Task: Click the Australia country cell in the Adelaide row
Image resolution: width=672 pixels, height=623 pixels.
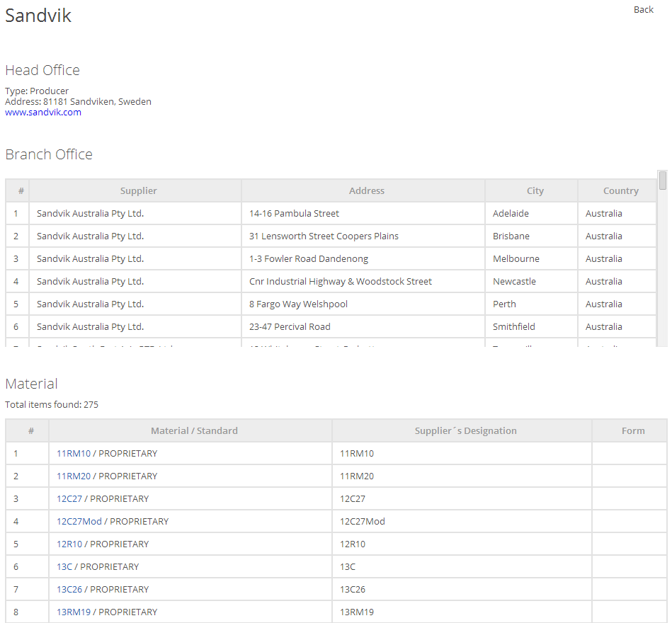Action: tap(617, 213)
